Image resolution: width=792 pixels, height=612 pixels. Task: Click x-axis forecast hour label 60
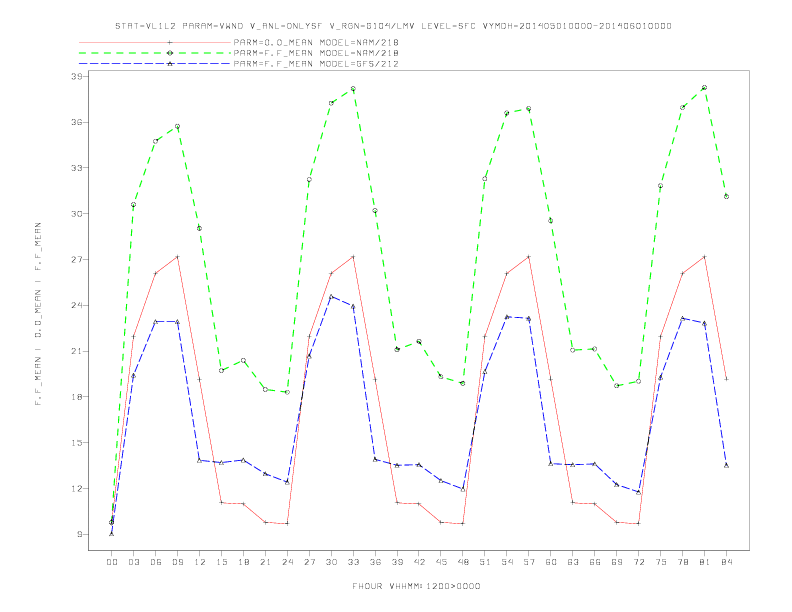(551, 562)
